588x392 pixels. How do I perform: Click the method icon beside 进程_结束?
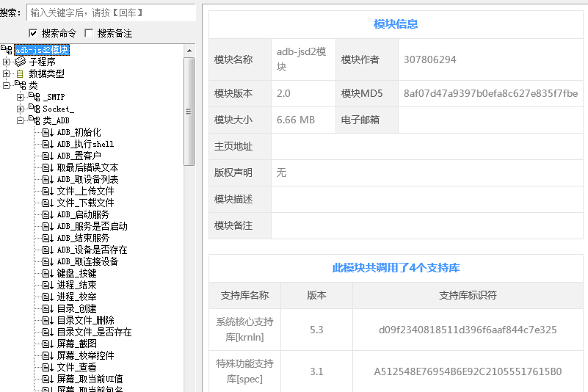point(48,285)
